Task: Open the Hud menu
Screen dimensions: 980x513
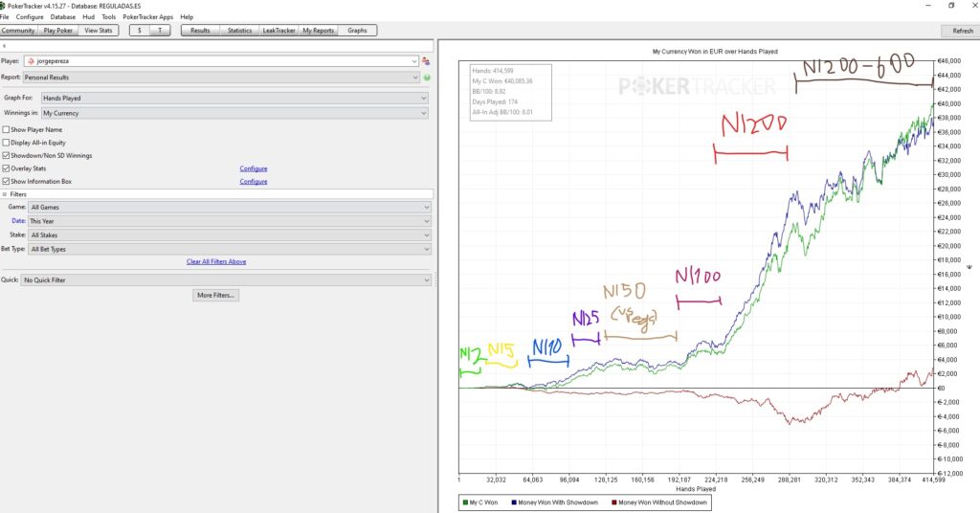Action: (x=87, y=17)
